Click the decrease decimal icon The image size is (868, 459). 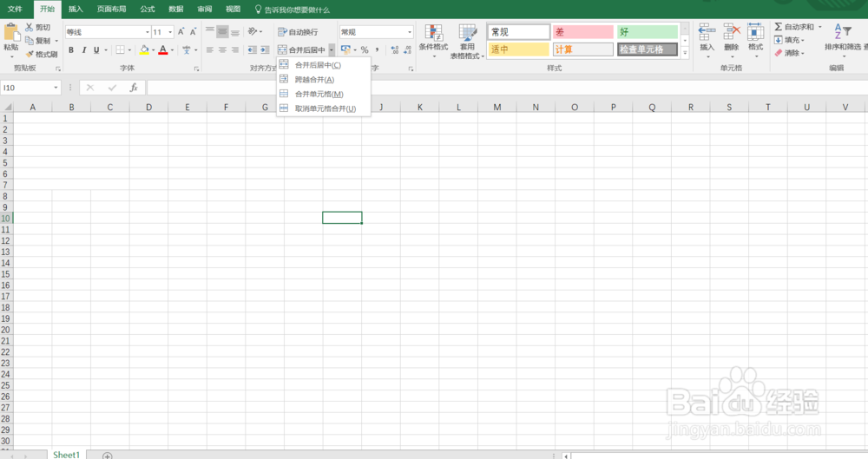(407, 49)
